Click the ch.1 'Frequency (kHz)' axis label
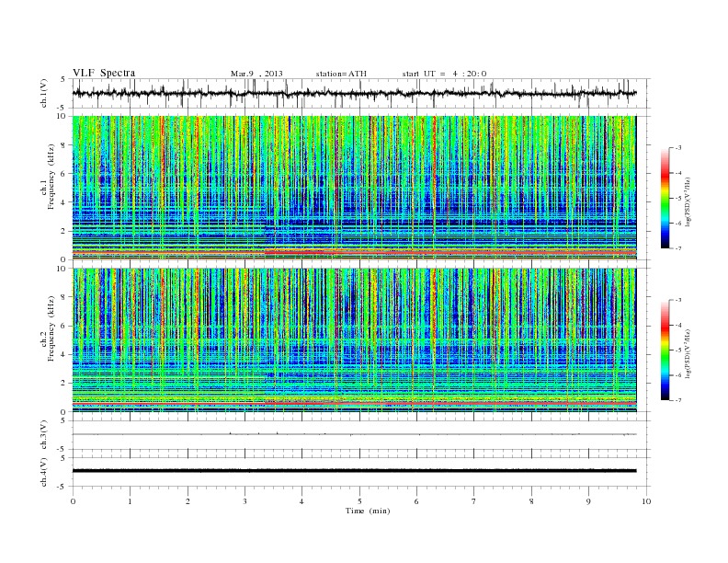 [51, 177]
